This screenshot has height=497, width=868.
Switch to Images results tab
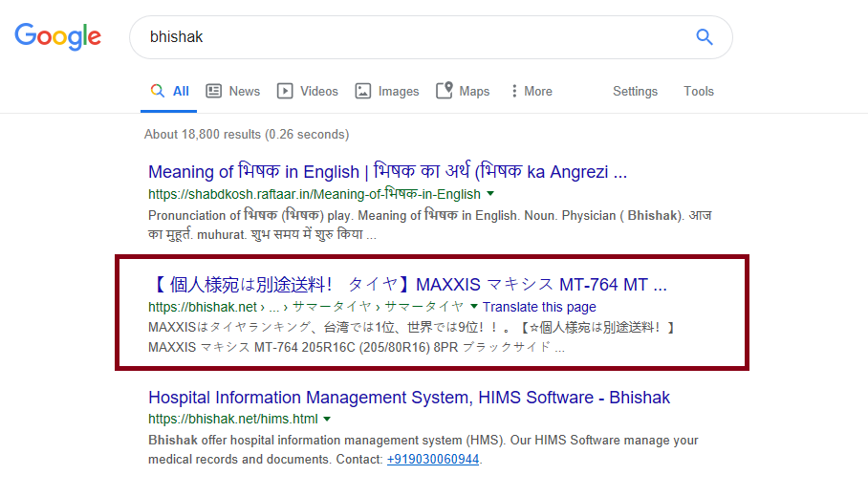pos(386,92)
